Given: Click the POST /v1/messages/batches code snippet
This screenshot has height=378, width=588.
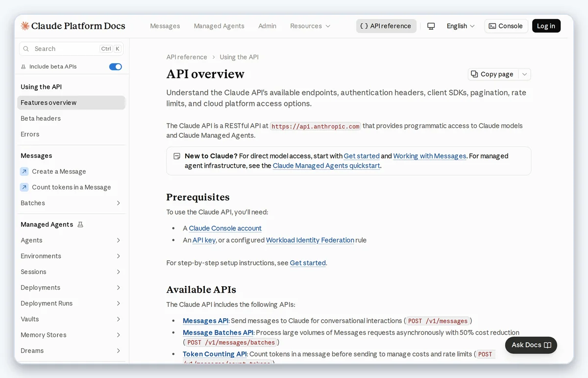Looking at the screenshot, I should point(231,343).
